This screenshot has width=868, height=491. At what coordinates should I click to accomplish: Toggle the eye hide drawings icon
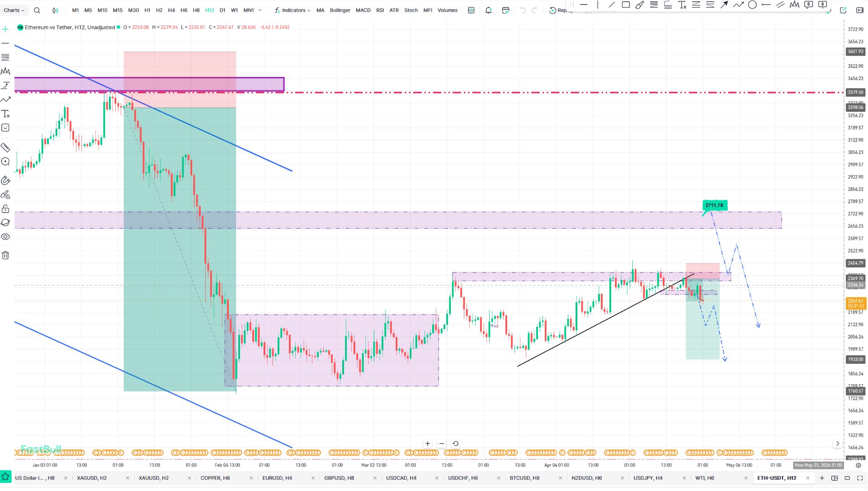tap(5, 237)
